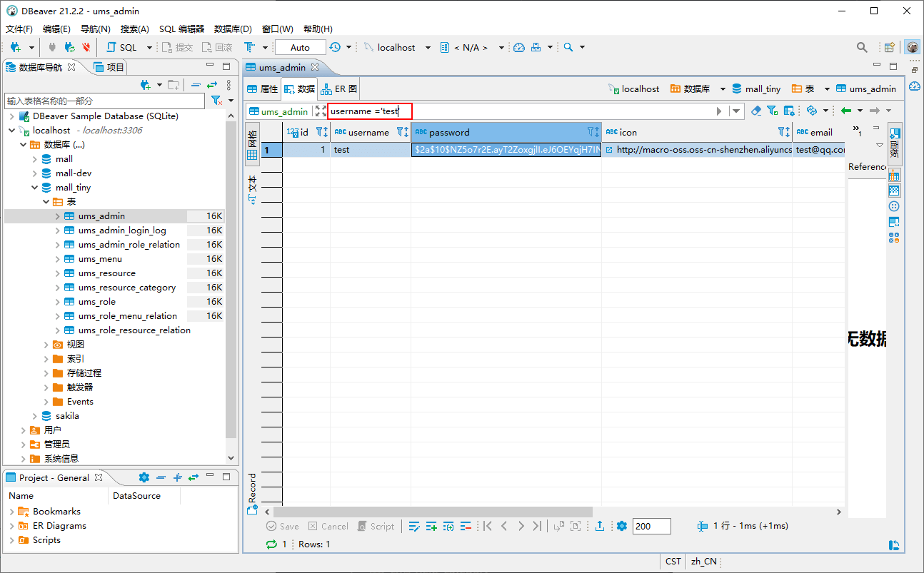The image size is (924, 573).
Task: Switch to the ER 图 tab
Action: [339, 89]
